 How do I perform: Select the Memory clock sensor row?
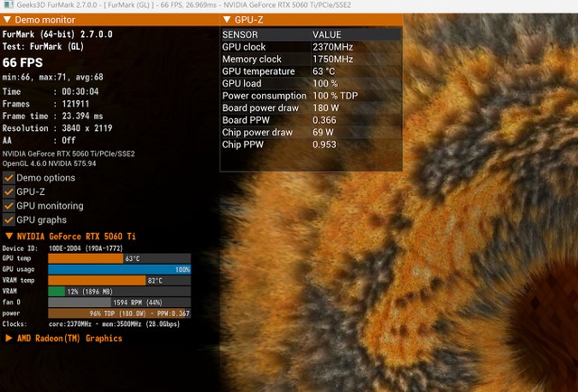coord(311,59)
